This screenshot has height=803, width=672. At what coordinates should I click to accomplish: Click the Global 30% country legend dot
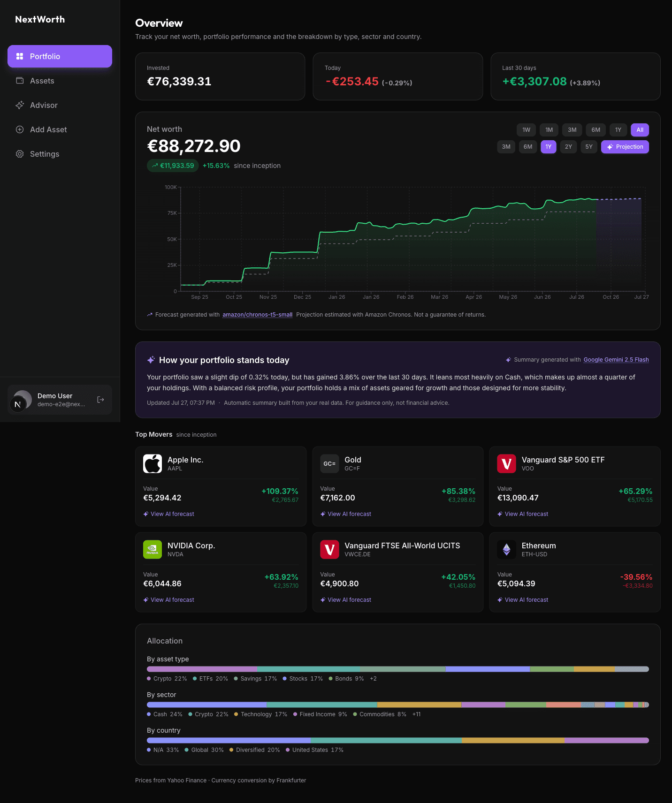click(187, 750)
